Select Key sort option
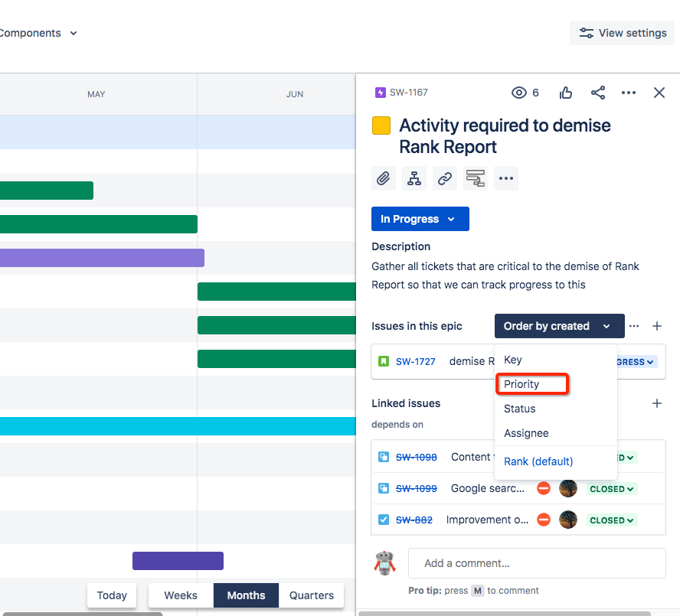Screen dimensions: 680x616 click(x=555, y=360)
